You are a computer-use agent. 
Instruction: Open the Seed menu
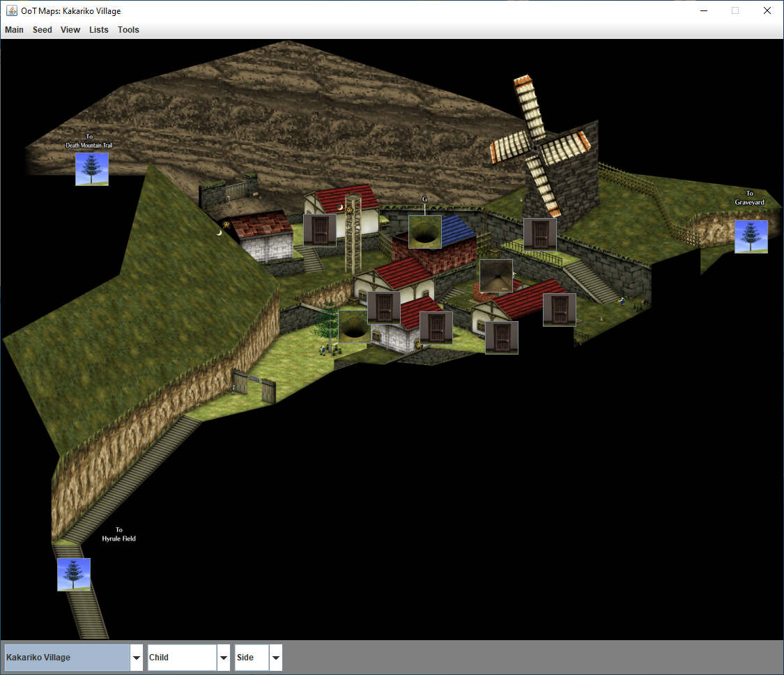pos(43,30)
